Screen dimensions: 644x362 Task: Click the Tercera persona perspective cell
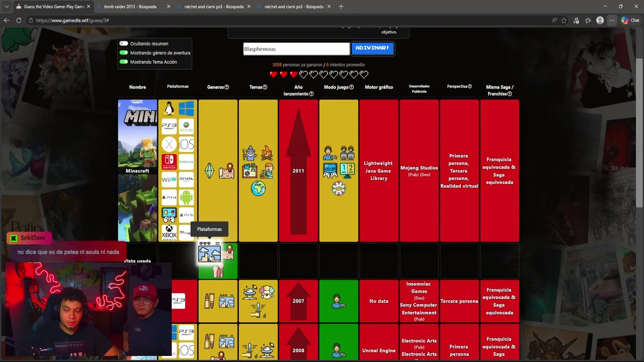459,301
